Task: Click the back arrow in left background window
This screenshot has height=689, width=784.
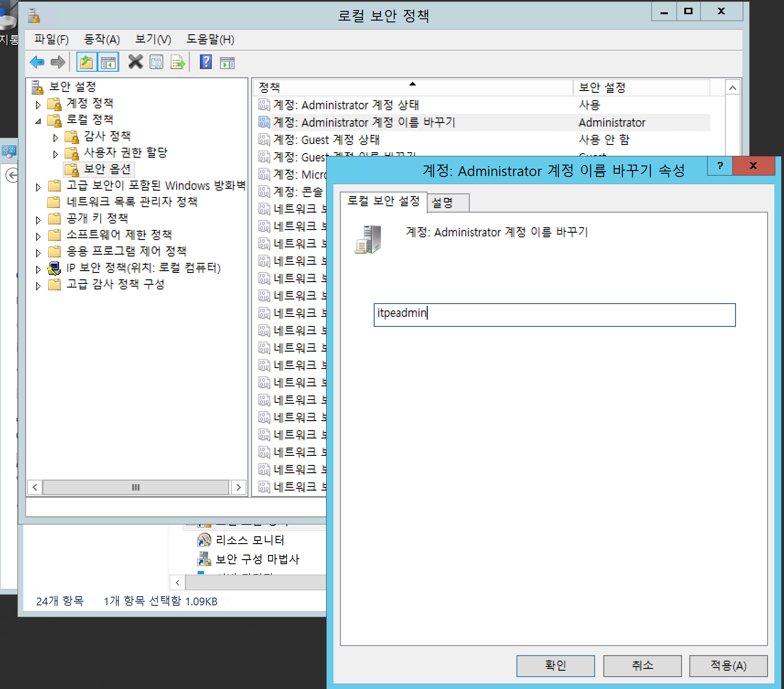Action: pyautogui.click(x=12, y=175)
